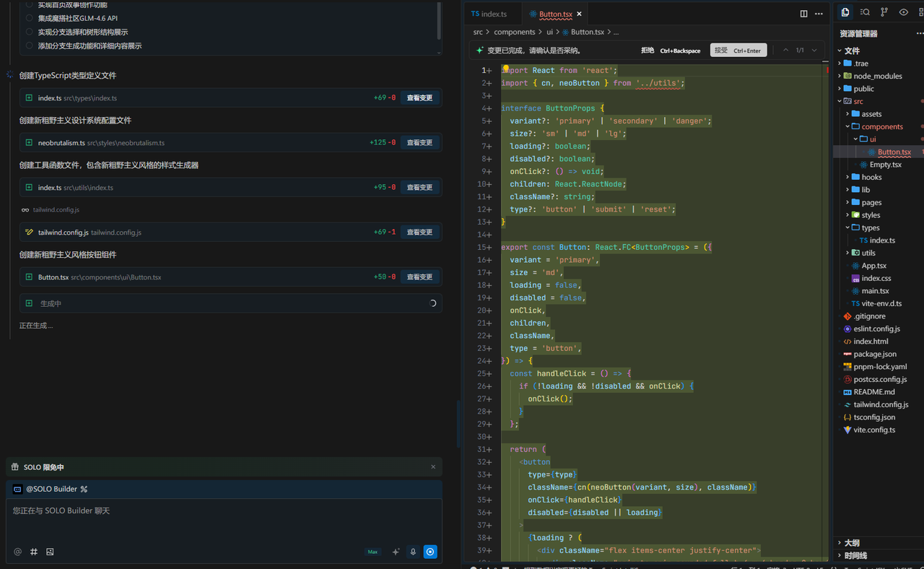
Task: Click the stop generation button in chat
Action: coord(430,552)
